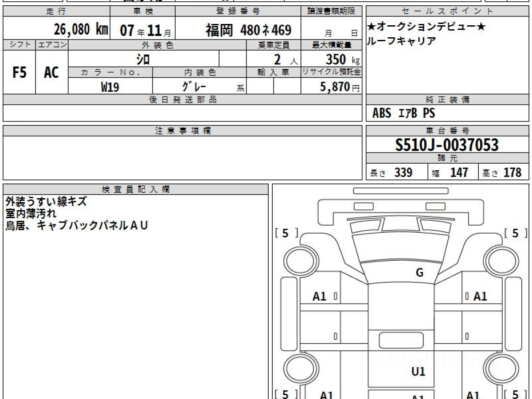Viewport: 532px width, 399px height.
Task: Click the 走行 header cell
Action: point(56,12)
